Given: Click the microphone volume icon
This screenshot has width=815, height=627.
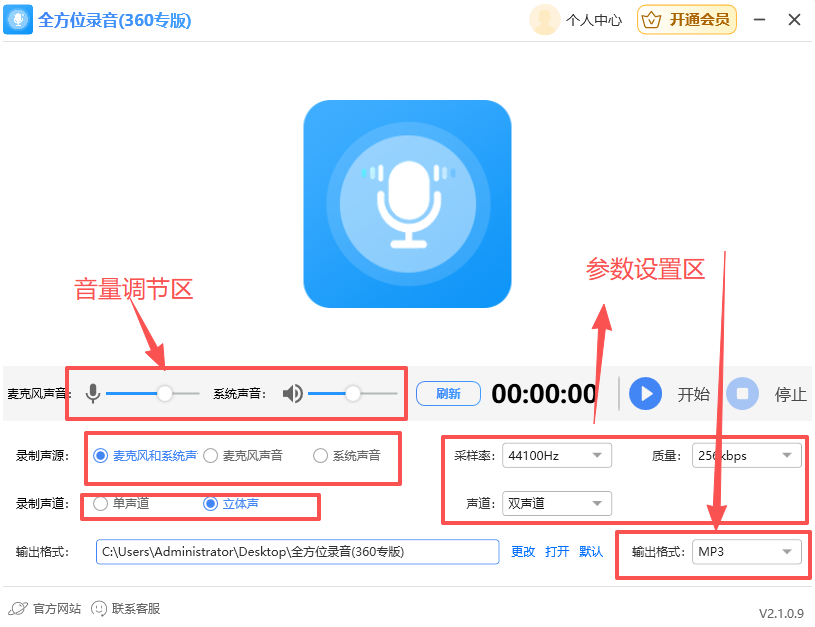Looking at the screenshot, I should click(x=93, y=394).
